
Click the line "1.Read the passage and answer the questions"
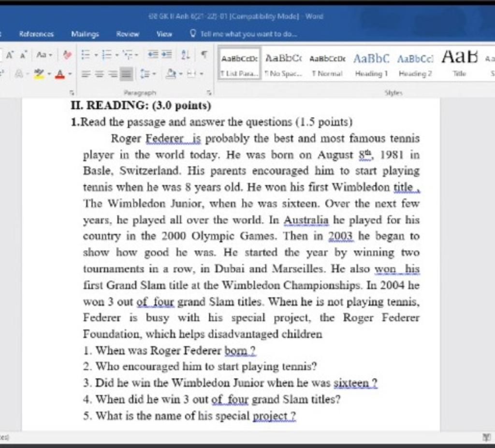tap(212, 122)
